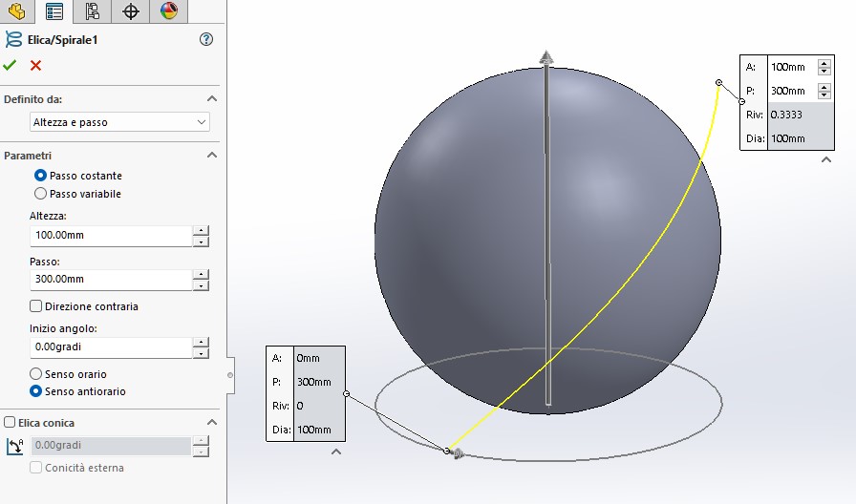Open the FeatureManager design tree tab
856x504 pixels.
(16, 11)
